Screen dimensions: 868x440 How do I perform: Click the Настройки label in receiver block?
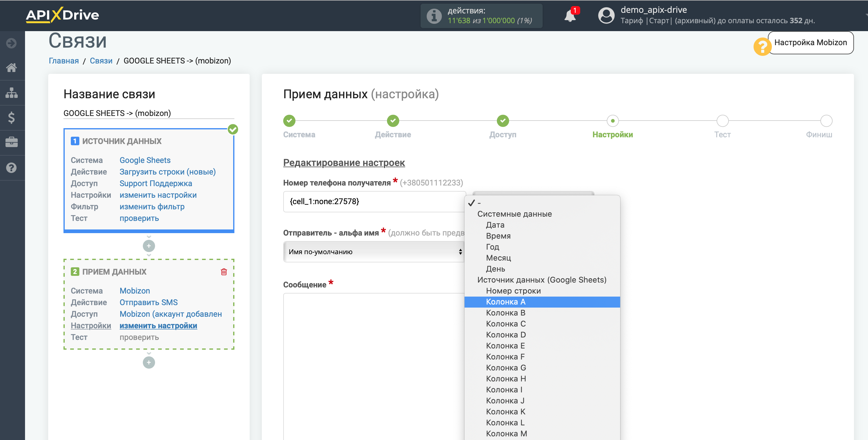[x=91, y=326]
